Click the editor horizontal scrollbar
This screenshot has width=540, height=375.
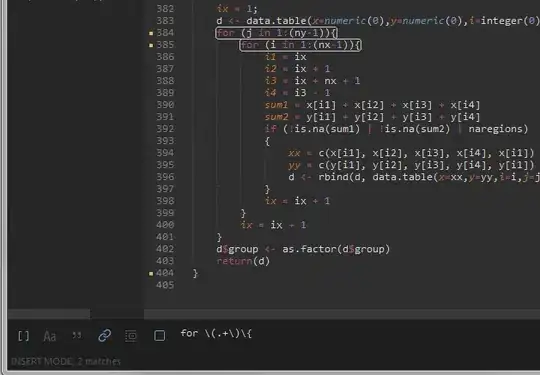pos(342,314)
